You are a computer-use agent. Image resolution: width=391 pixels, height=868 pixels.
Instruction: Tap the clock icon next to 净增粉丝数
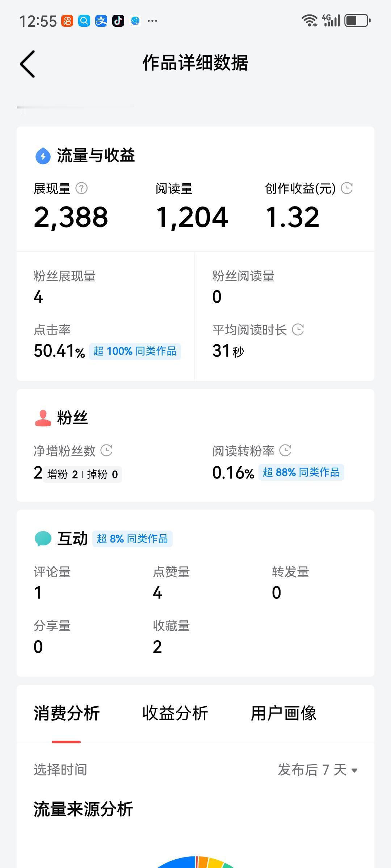106,450
